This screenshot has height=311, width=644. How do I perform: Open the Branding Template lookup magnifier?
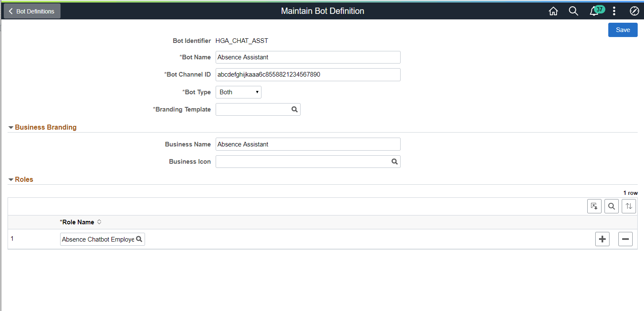[x=294, y=109]
